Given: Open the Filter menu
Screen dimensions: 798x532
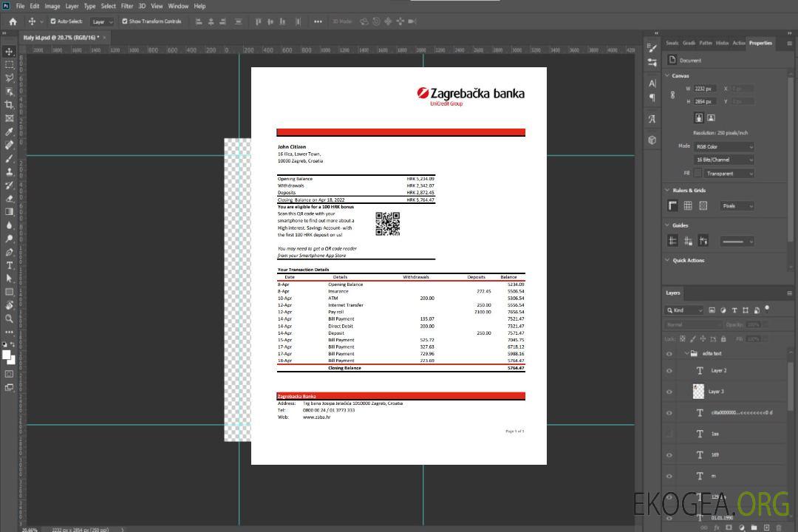Looking at the screenshot, I should tap(127, 6).
